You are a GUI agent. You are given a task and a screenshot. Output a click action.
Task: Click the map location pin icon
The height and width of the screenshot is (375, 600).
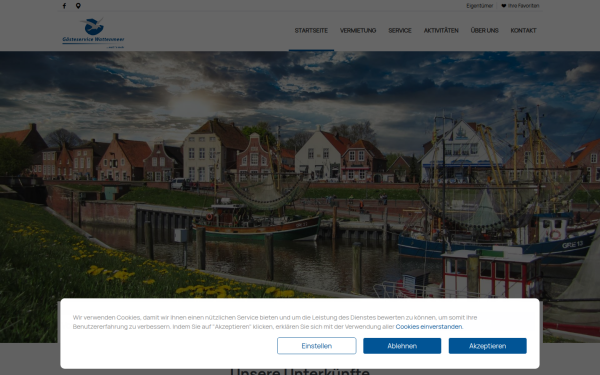[x=78, y=6]
